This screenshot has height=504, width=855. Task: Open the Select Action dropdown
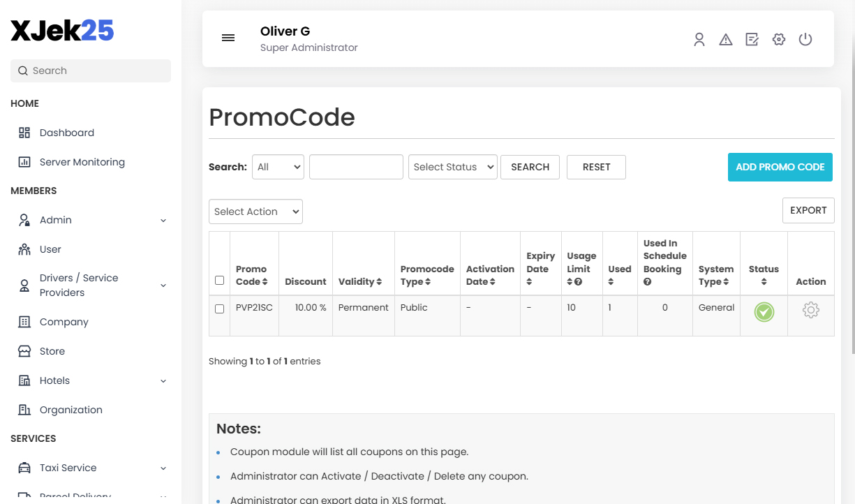coord(255,211)
